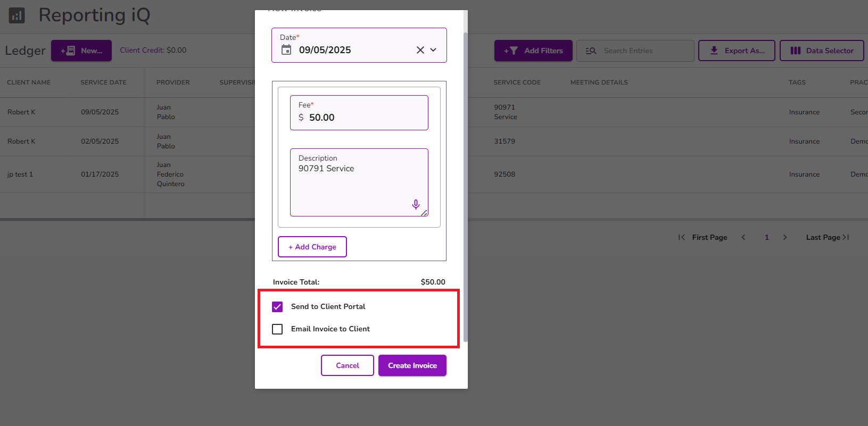Click the First Page link
This screenshot has width=868, height=426.
709,237
